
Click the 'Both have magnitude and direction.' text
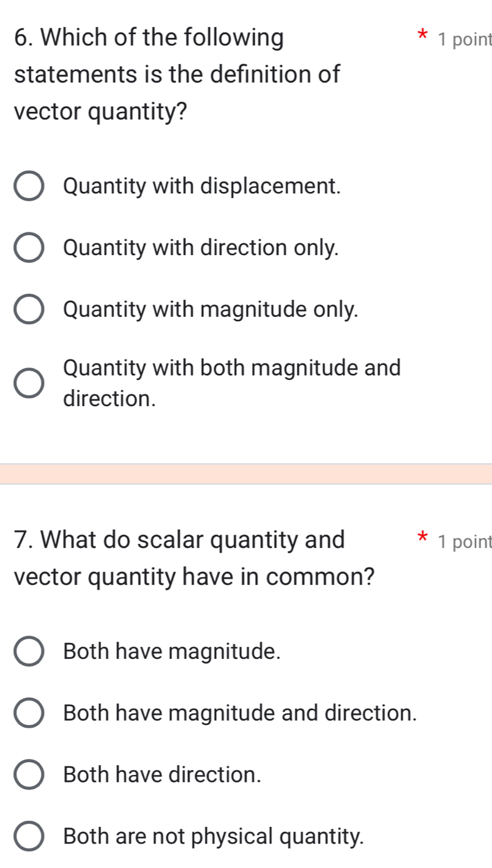[240, 713]
